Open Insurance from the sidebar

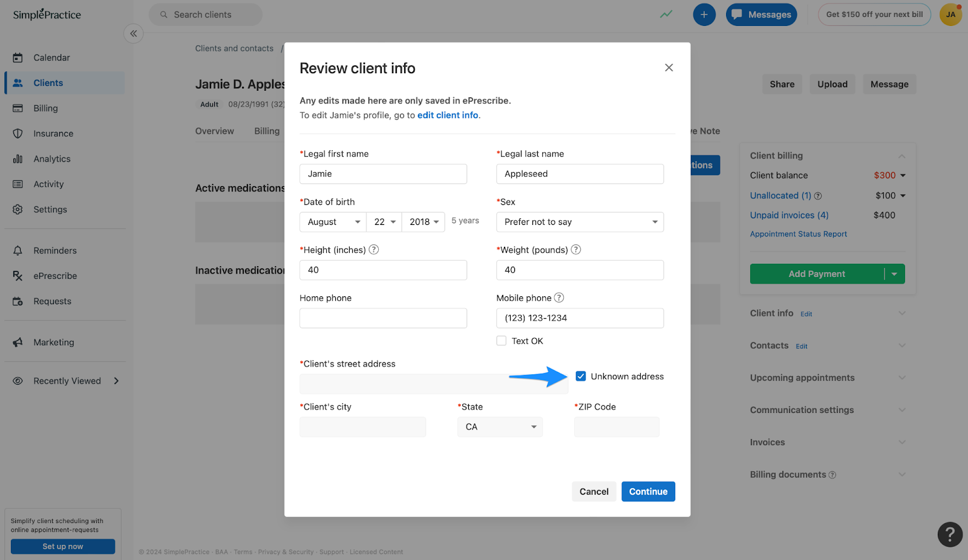pyautogui.click(x=53, y=133)
